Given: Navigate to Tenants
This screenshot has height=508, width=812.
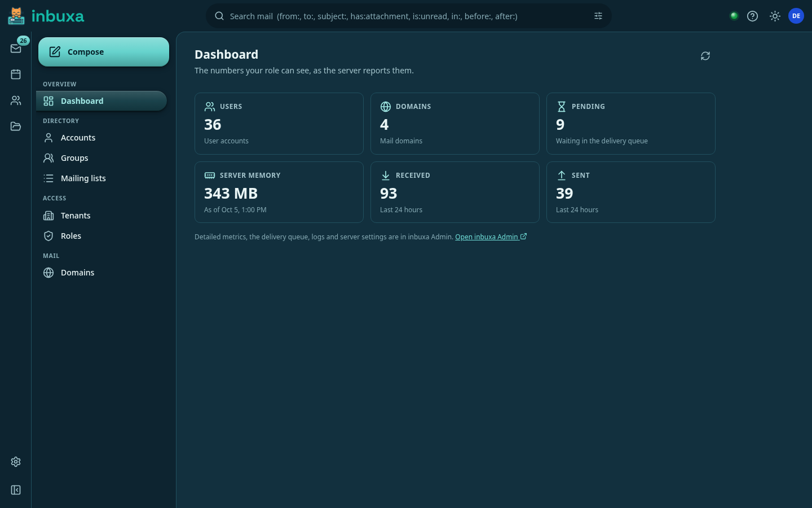Looking at the screenshot, I should [101, 216].
